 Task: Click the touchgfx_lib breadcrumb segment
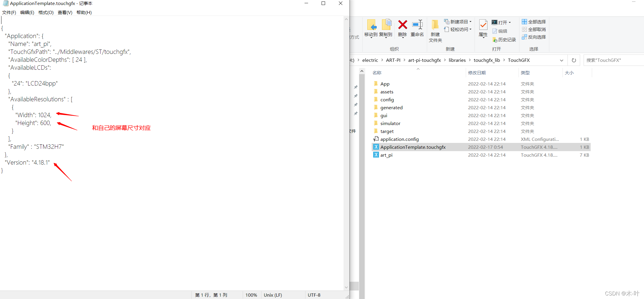point(487,60)
